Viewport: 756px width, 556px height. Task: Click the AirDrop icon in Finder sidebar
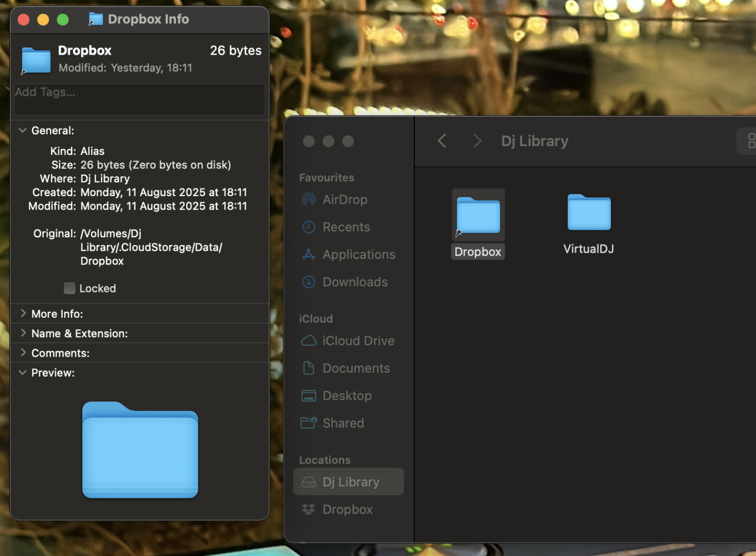309,199
